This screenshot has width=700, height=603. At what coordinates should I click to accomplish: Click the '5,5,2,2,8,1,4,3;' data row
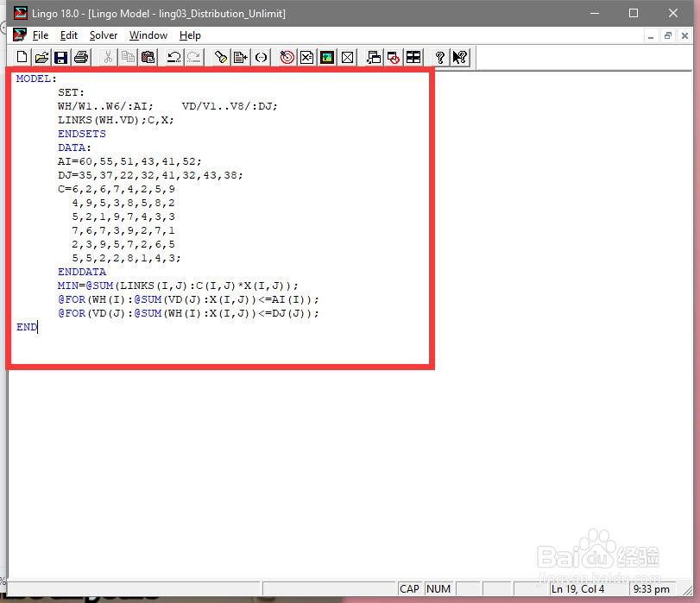[x=126, y=258]
